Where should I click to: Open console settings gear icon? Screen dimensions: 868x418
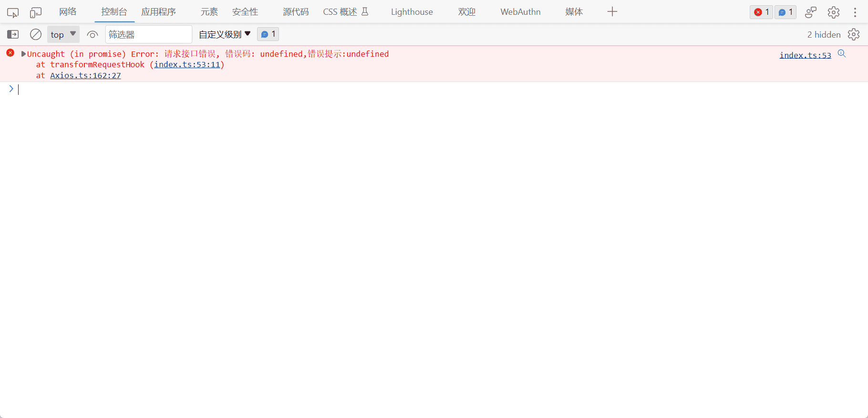[x=854, y=34]
